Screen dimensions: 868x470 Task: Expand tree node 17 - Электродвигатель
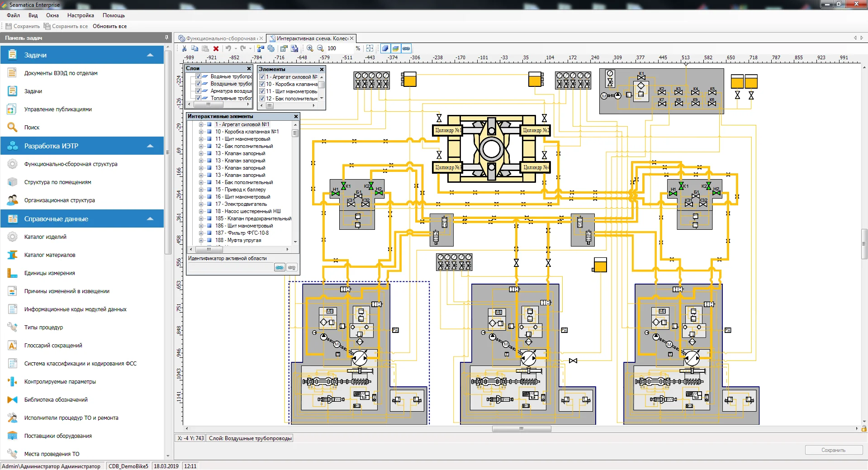201,204
